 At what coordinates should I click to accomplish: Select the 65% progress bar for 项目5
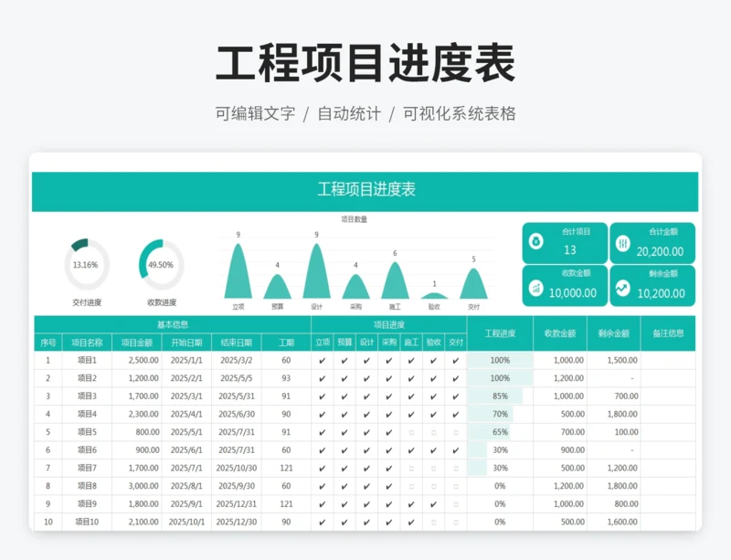[489, 432]
